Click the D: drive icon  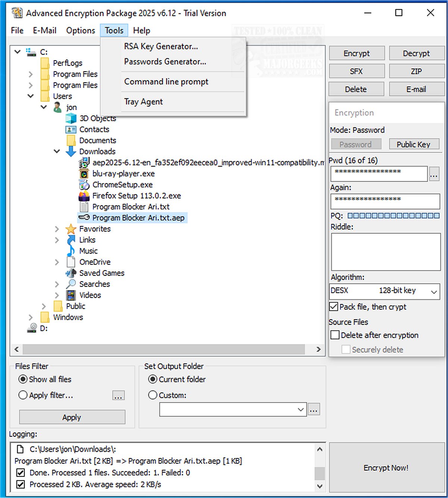(32, 328)
